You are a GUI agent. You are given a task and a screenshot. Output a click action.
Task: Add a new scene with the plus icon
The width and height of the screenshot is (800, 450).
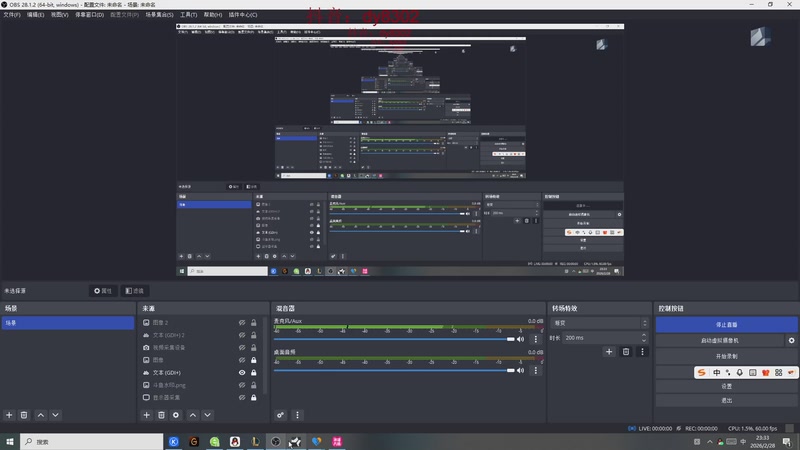click(9, 415)
